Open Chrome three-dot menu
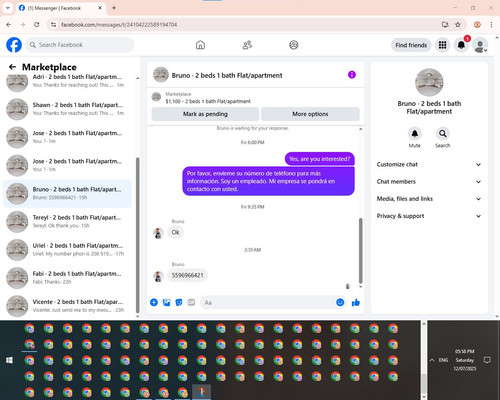The width and height of the screenshot is (500, 400). (x=491, y=25)
